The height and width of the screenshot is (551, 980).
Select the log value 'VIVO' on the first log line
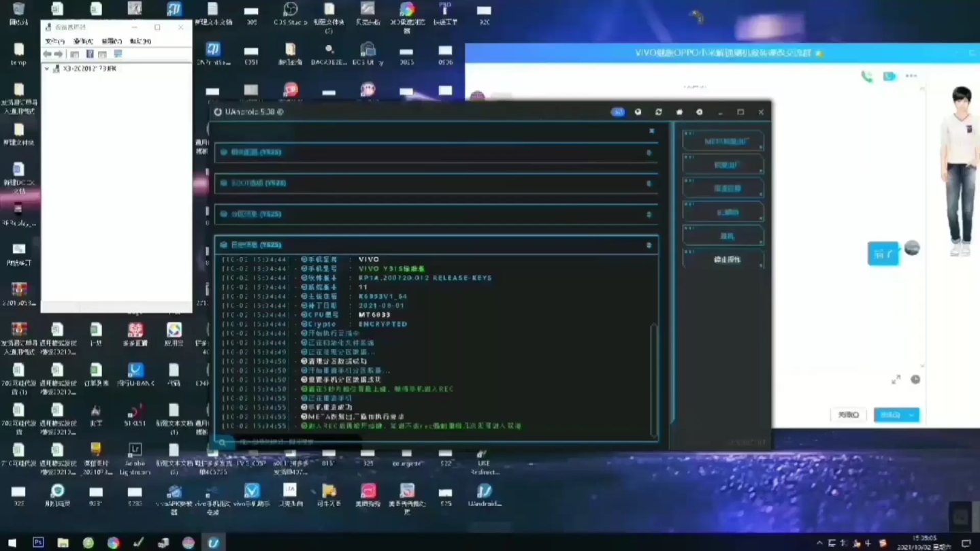click(x=369, y=260)
